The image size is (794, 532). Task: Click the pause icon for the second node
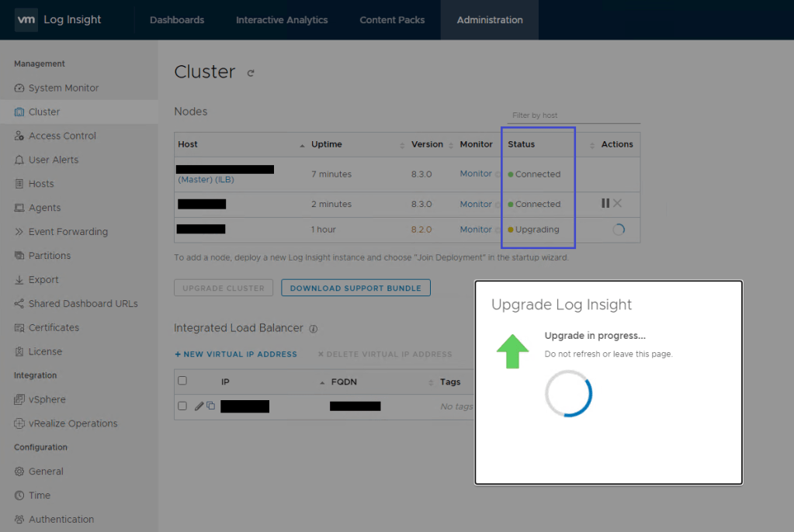pos(605,203)
